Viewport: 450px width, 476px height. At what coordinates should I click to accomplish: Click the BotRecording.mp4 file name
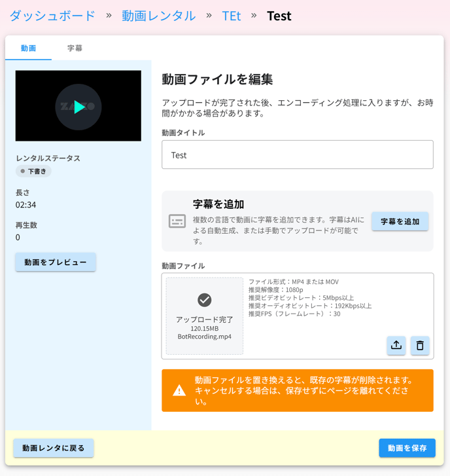204,337
